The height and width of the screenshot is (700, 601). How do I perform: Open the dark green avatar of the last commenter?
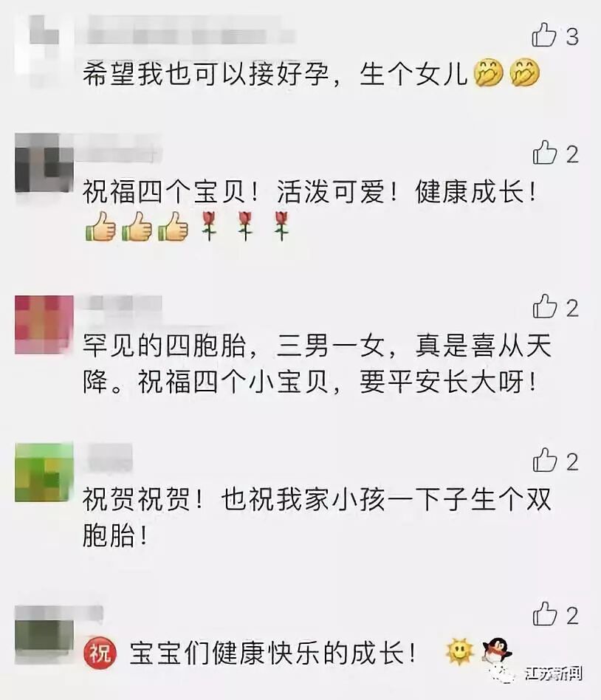[44, 635]
